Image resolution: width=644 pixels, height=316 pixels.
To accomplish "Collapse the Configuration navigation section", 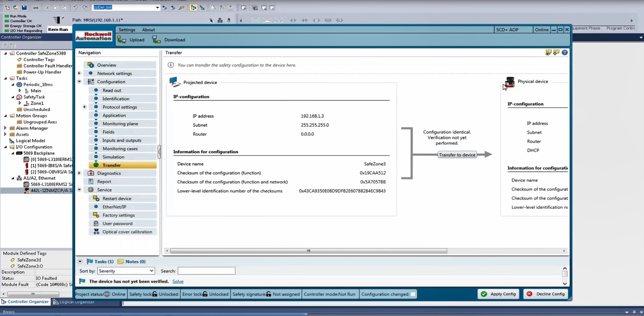I will point(80,82).
